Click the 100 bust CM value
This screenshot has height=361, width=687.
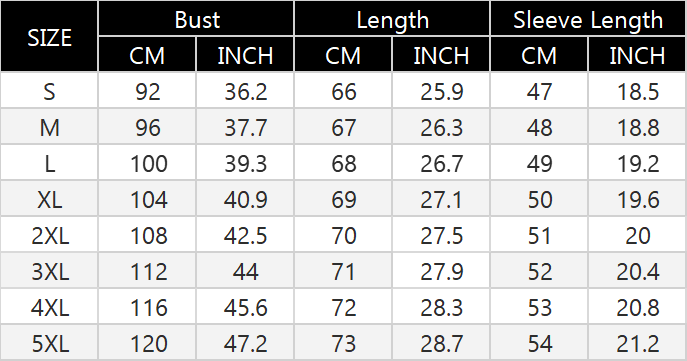pyautogui.click(x=147, y=163)
